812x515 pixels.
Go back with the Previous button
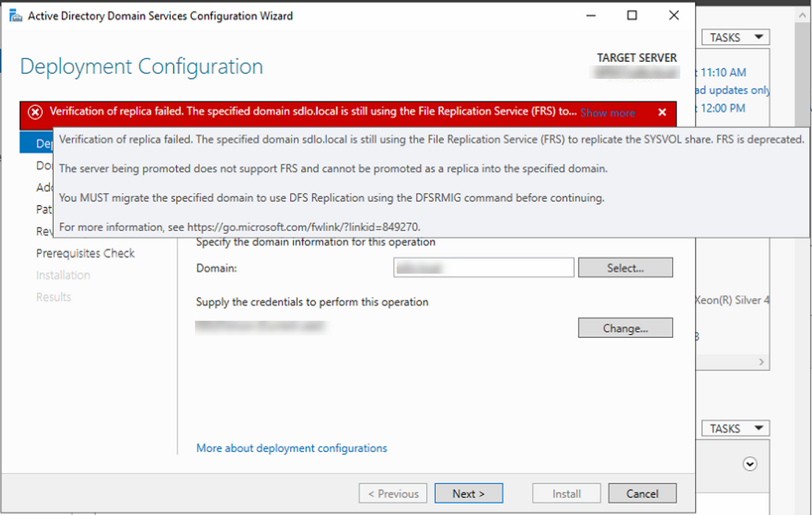(393, 493)
